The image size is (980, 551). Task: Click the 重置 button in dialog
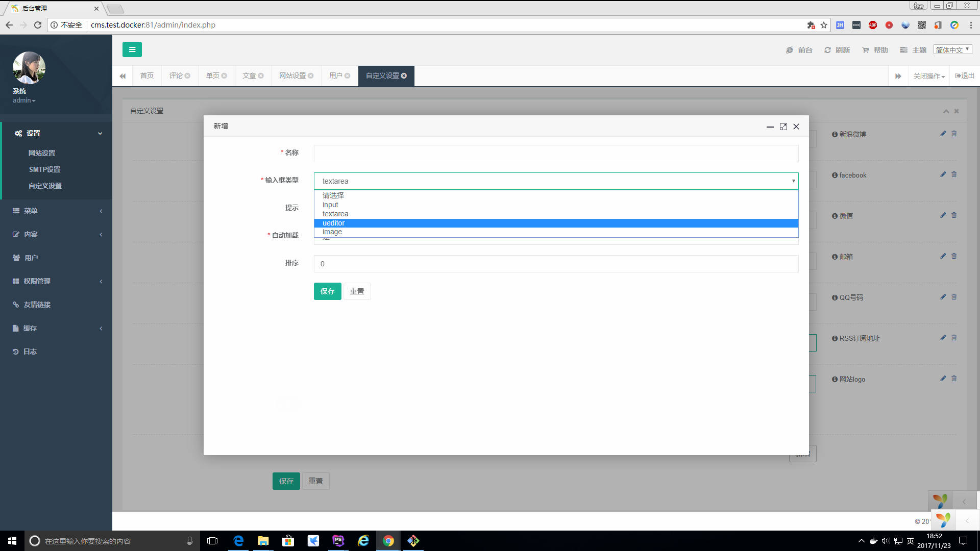click(357, 291)
